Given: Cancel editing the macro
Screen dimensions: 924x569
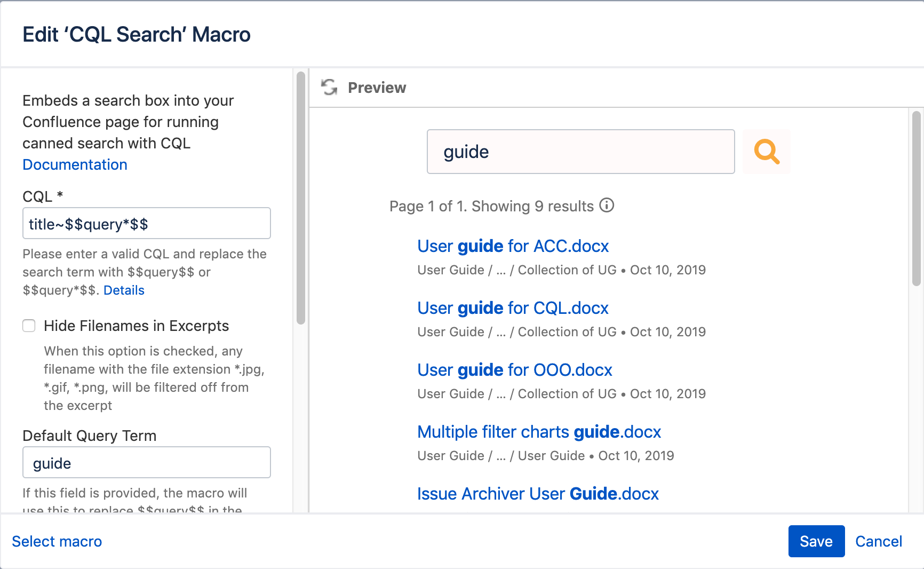Looking at the screenshot, I should 879,541.
